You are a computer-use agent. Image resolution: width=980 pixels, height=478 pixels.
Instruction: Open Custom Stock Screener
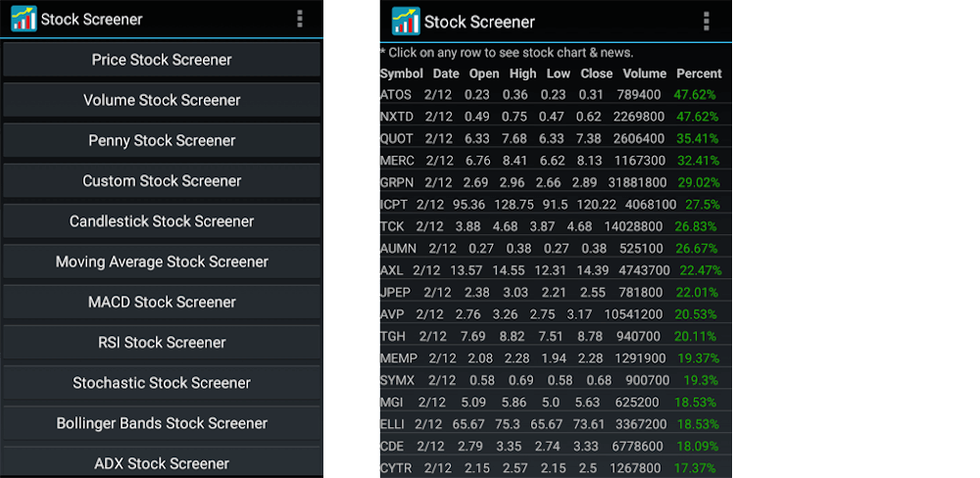[x=162, y=180]
